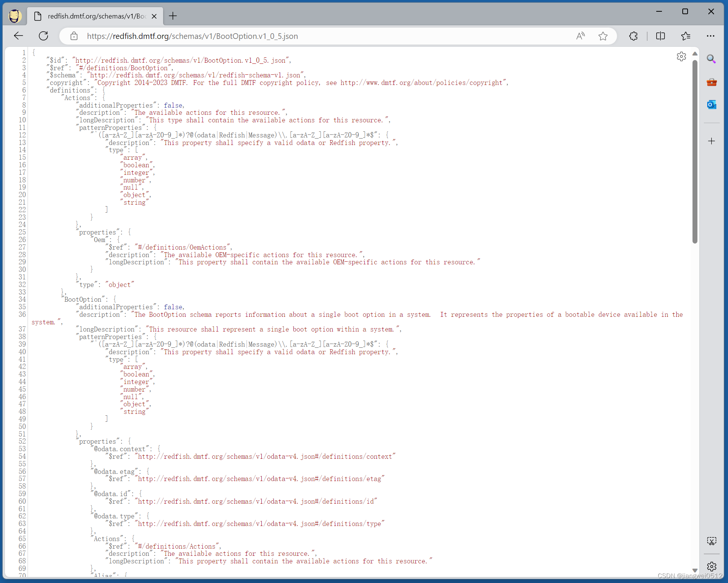Click the scrollbar down arrow
Screen dimensions: 728x583
point(695,571)
